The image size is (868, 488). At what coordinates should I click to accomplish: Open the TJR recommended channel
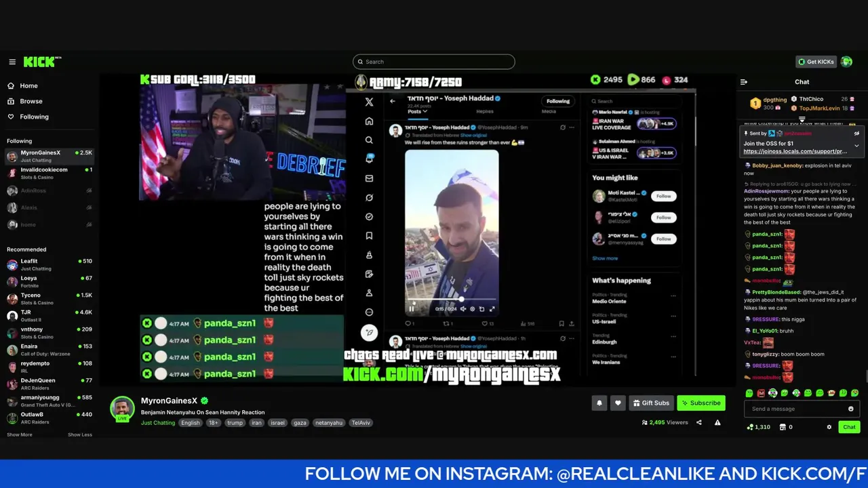tap(49, 316)
